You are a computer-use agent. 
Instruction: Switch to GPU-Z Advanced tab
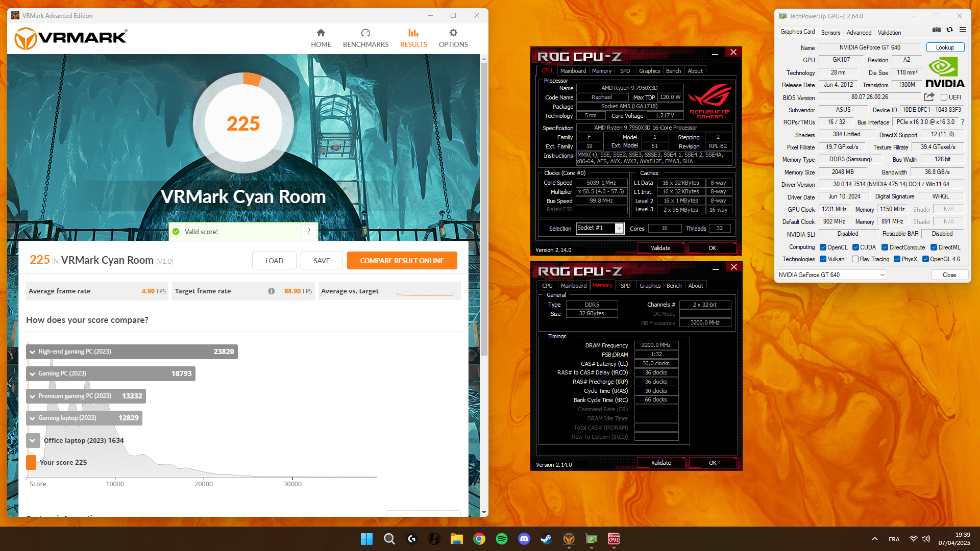(859, 33)
